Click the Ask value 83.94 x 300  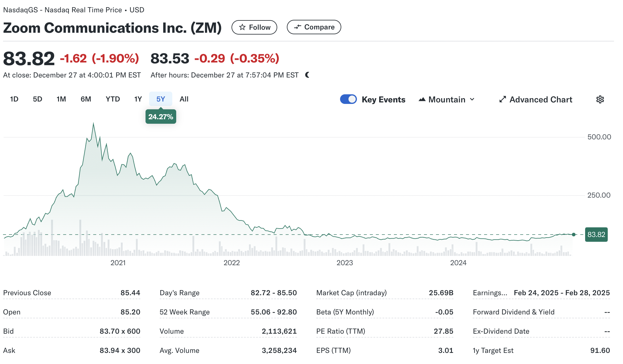pos(120,350)
